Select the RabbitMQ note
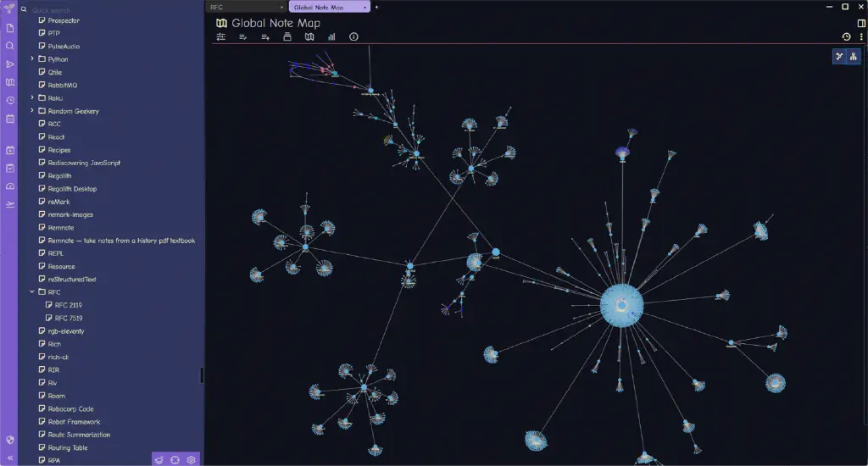868x466 pixels. (x=63, y=86)
